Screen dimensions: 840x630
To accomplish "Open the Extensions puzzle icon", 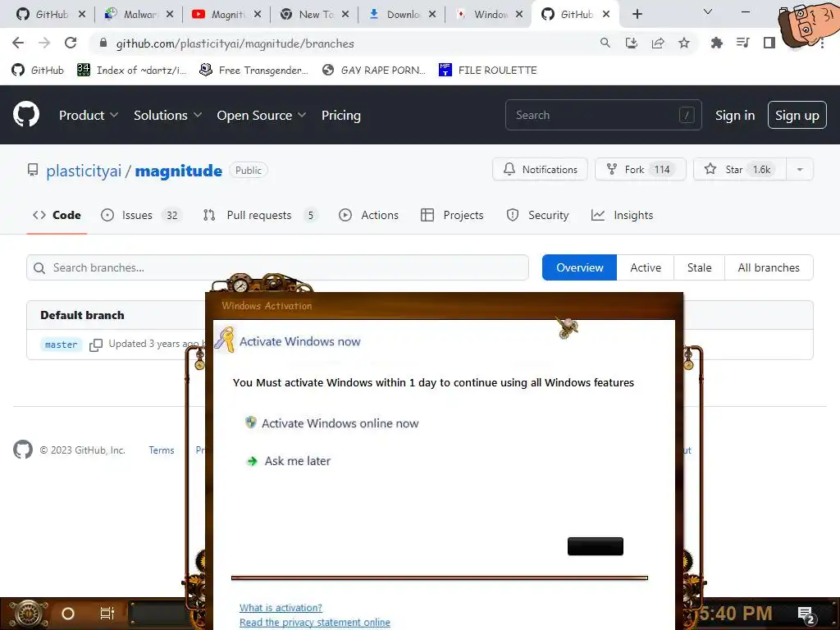I will (x=717, y=43).
